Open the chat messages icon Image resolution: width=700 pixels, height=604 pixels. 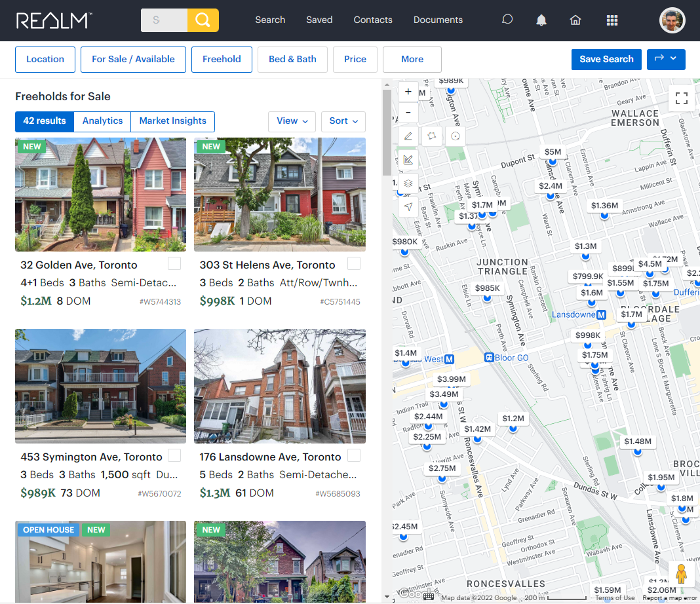(507, 20)
